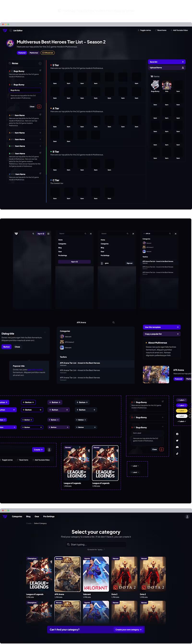The width and height of the screenshot is (192, 644).
Task: Open Categories in Select category window navbar
Action: [17, 516]
